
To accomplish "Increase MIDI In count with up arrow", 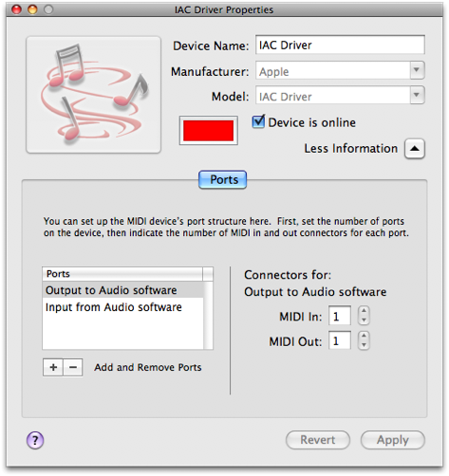I will 364,311.
